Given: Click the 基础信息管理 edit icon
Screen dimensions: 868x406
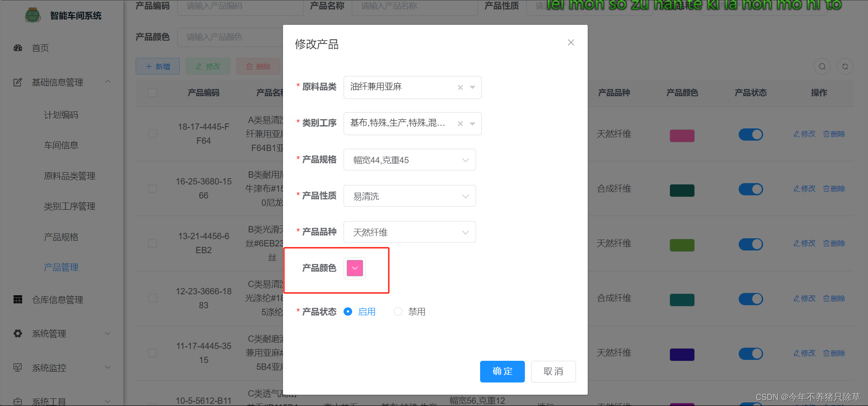Looking at the screenshot, I should [x=18, y=82].
